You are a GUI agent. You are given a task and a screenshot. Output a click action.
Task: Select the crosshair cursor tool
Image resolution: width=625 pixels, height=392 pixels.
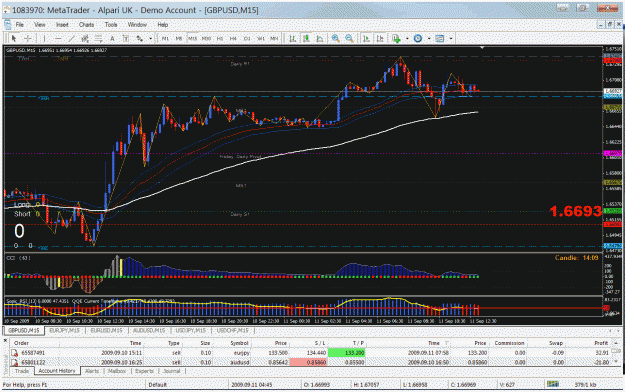coord(28,39)
